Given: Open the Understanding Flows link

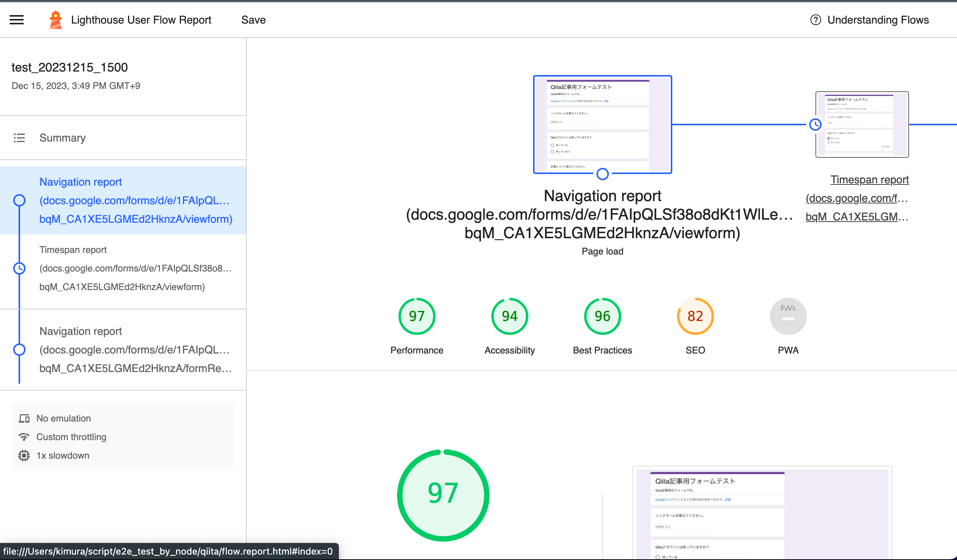Looking at the screenshot, I should [878, 20].
